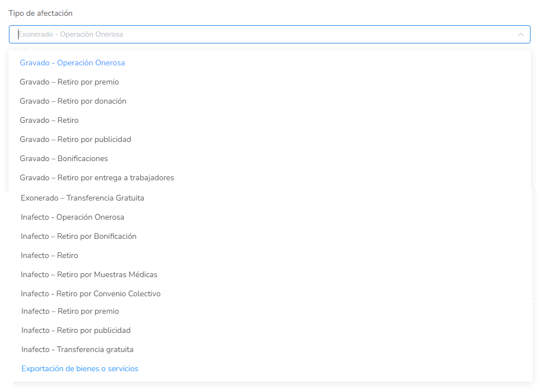544x392 pixels.
Task: Choose Gravado – Retiro por premio
Action: [x=69, y=82]
